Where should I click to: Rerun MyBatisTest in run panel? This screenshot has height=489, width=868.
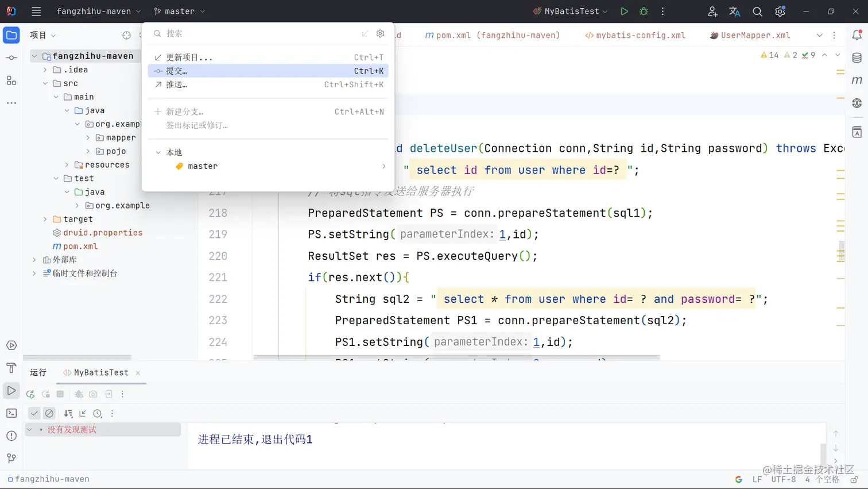tap(30, 394)
